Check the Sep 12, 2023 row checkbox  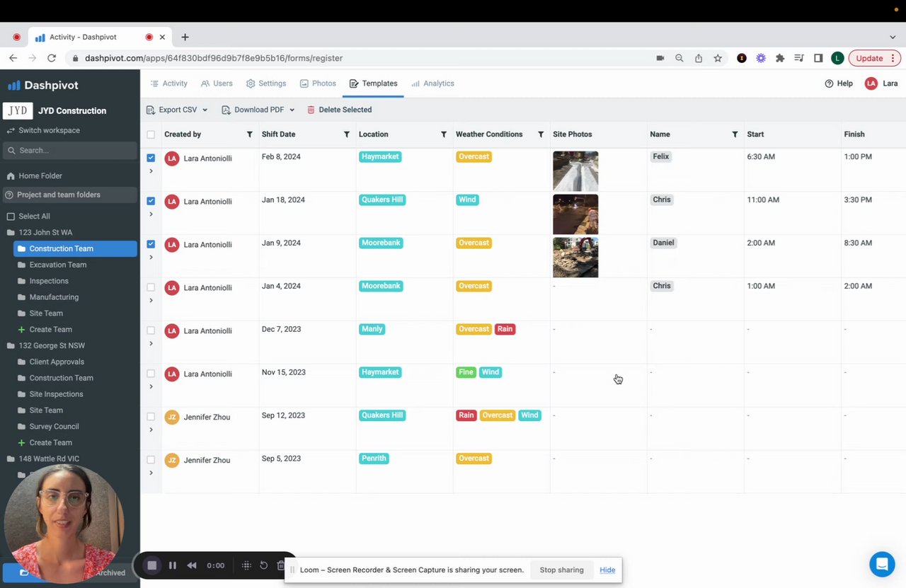(151, 417)
